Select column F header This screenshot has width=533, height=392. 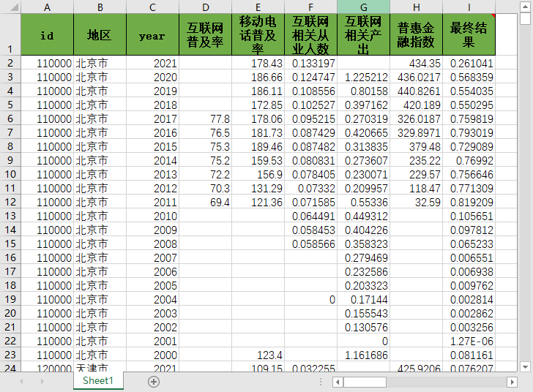[x=310, y=7]
